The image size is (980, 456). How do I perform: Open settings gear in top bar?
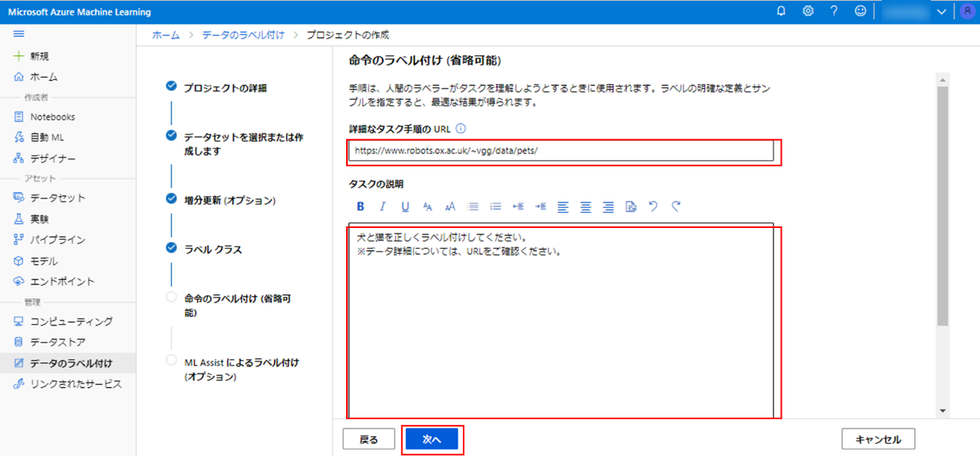(x=808, y=11)
